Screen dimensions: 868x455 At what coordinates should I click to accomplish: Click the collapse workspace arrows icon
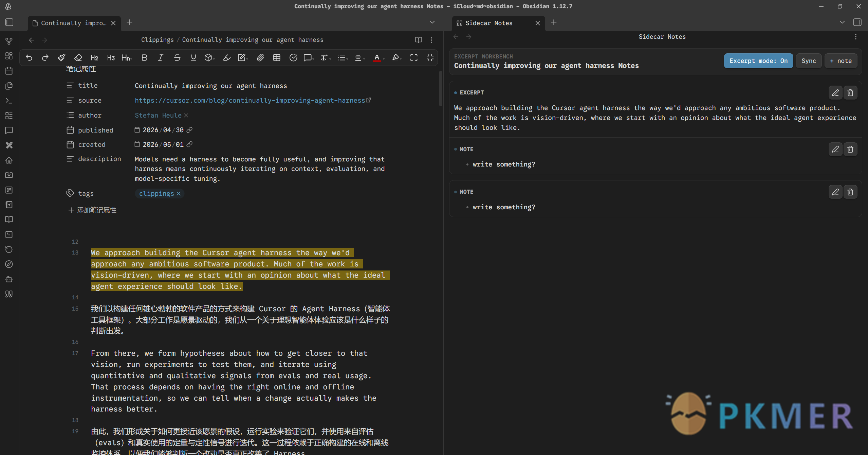pyautogui.click(x=430, y=58)
